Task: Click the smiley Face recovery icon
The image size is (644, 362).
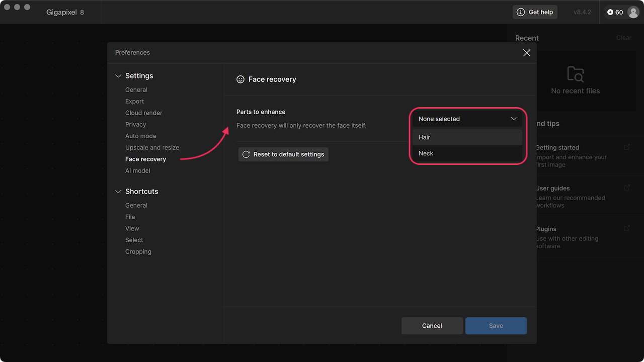Action: coord(240,79)
